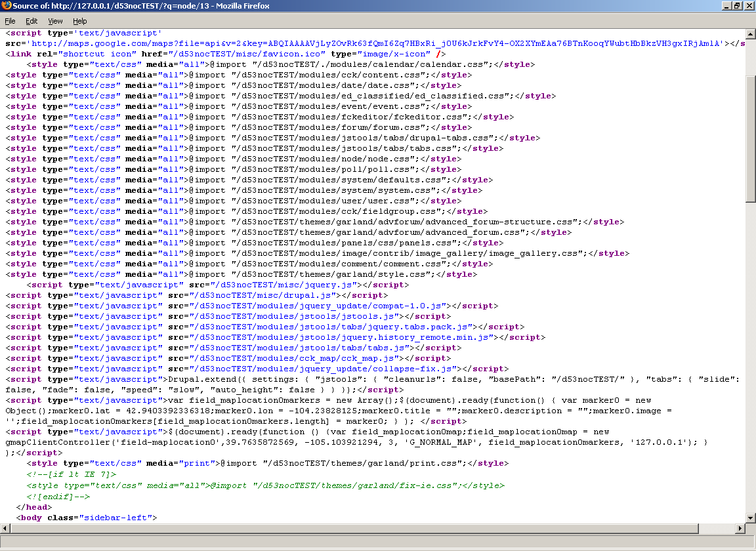
Task: Restore down the source window
Action: 738,6
